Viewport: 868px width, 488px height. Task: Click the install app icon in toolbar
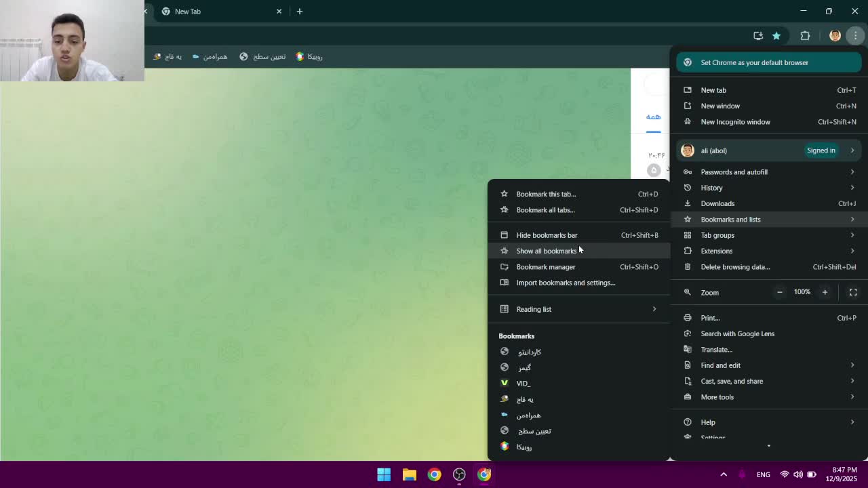point(758,36)
